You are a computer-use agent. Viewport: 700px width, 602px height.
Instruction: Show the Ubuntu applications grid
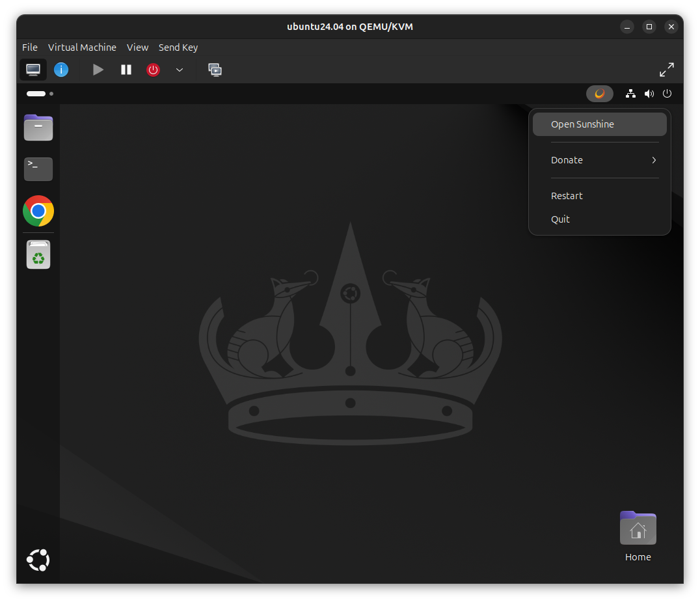point(38,560)
